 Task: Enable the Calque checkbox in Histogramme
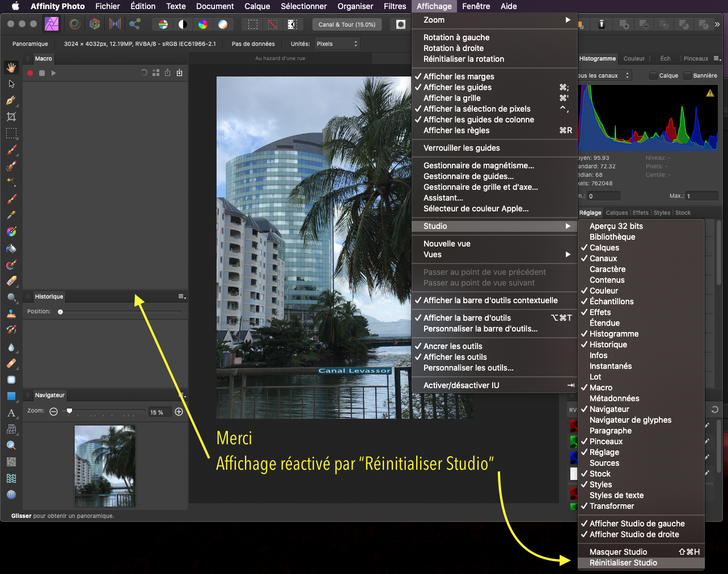[x=654, y=75]
